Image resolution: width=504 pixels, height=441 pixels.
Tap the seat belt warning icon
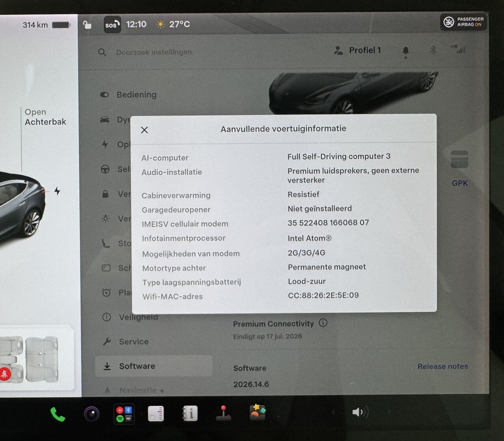[5, 374]
